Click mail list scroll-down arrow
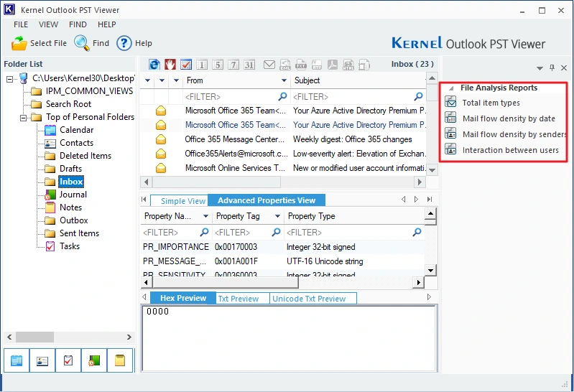 [432, 170]
